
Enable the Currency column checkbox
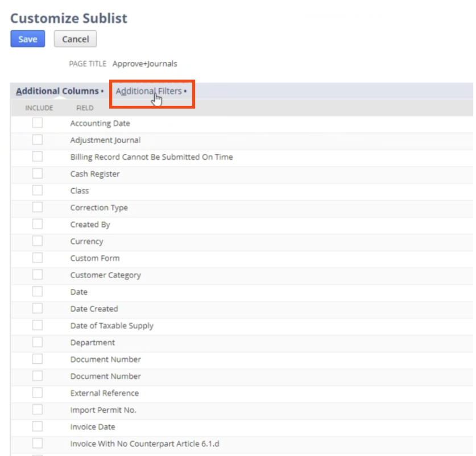tap(38, 241)
